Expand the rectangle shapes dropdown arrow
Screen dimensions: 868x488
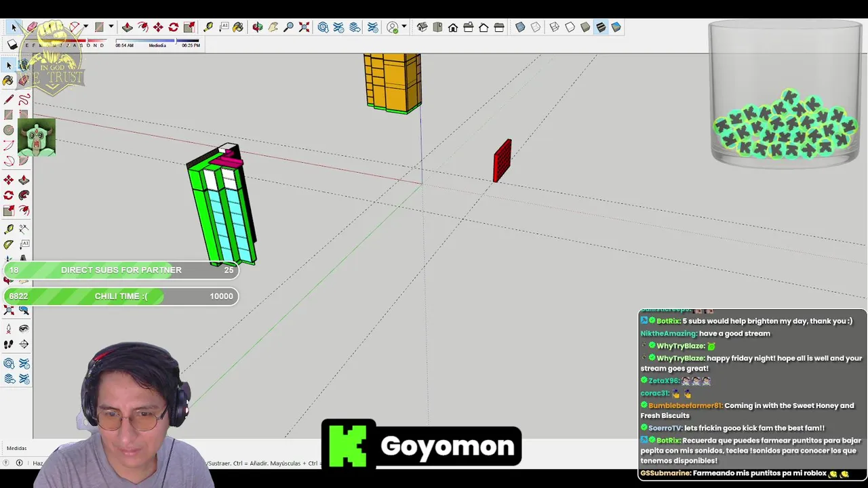[x=111, y=27]
